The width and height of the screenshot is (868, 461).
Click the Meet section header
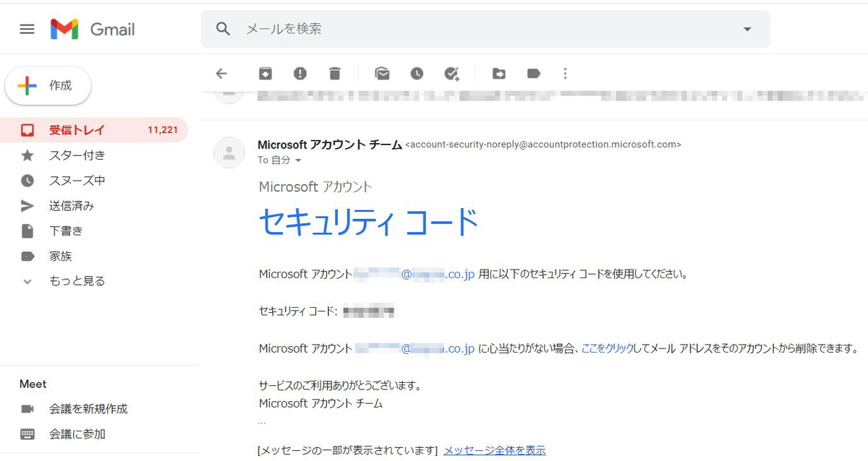(x=33, y=384)
